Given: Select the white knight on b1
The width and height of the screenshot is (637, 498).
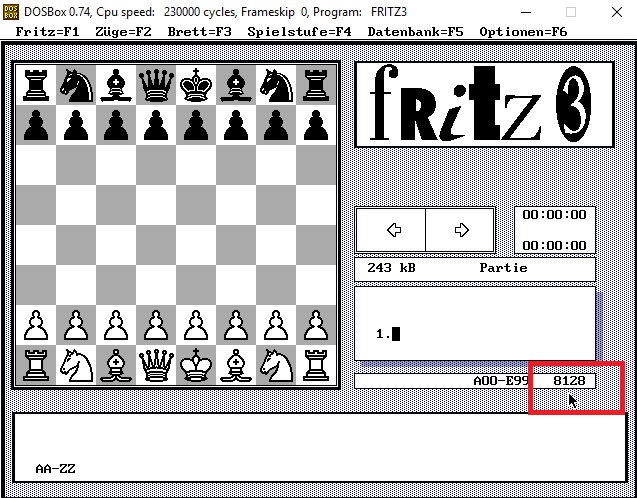Looking at the screenshot, I should pyautogui.click(x=76, y=365).
